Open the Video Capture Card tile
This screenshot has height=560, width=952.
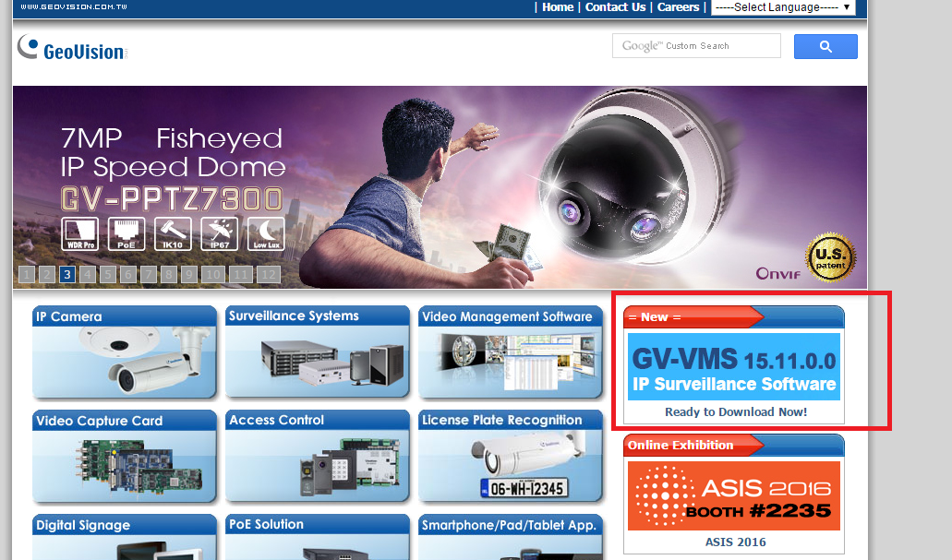[x=125, y=457]
